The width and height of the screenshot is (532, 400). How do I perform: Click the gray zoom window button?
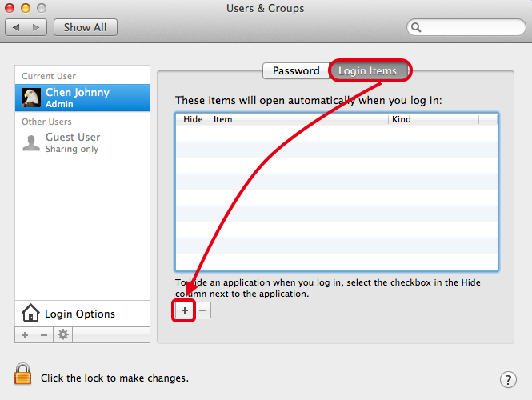[42, 8]
